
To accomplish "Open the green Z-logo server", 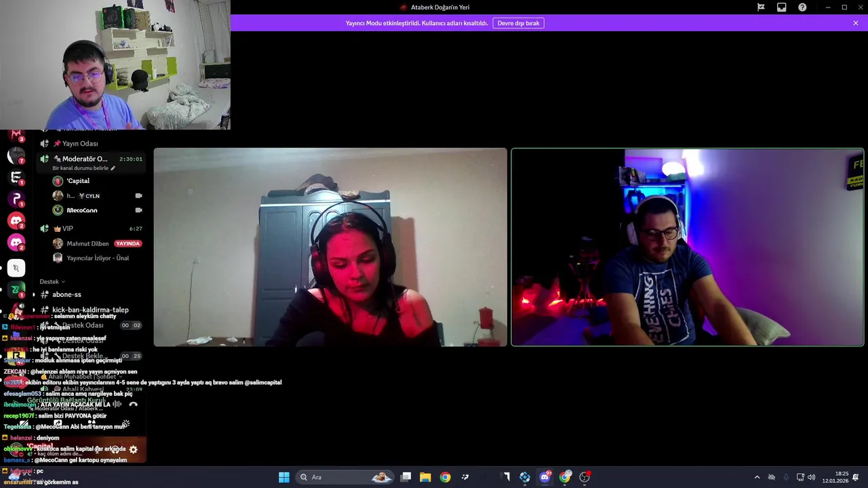I will click(16, 290).
